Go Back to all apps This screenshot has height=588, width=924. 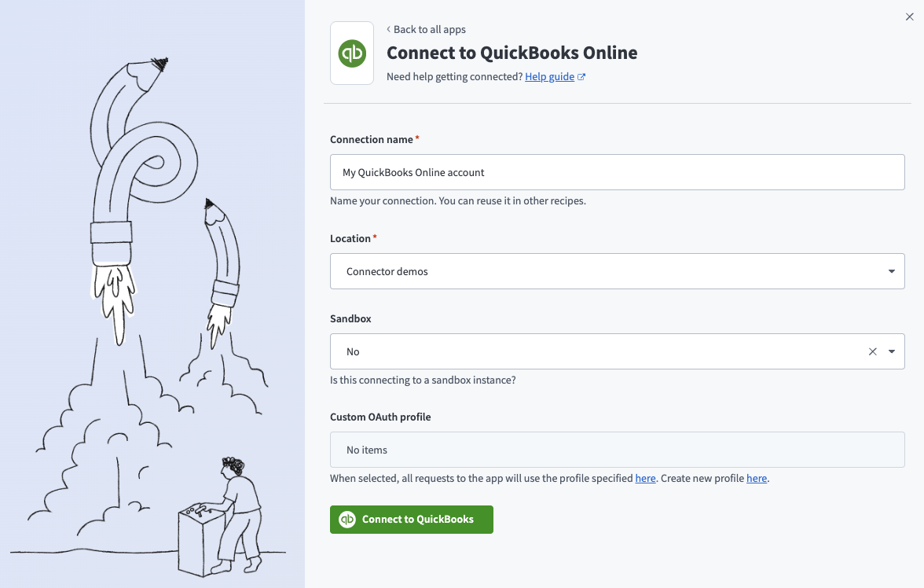tap(430, 29)
